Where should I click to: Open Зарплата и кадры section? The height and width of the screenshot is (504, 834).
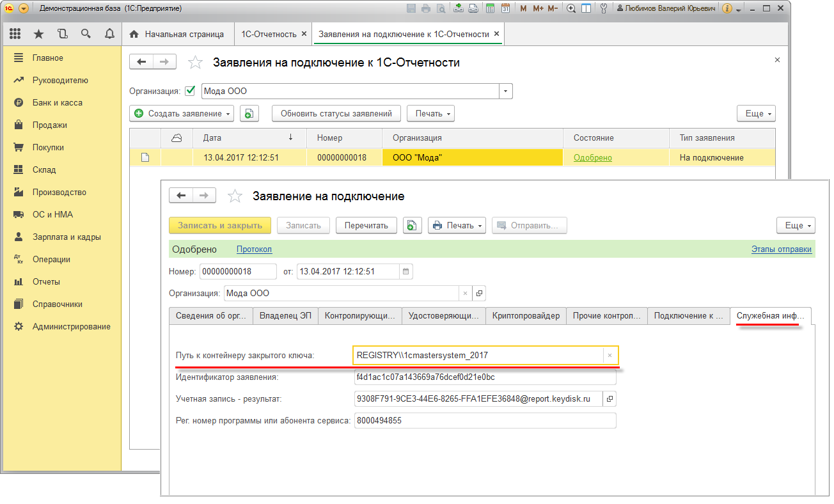coord(67,237)
